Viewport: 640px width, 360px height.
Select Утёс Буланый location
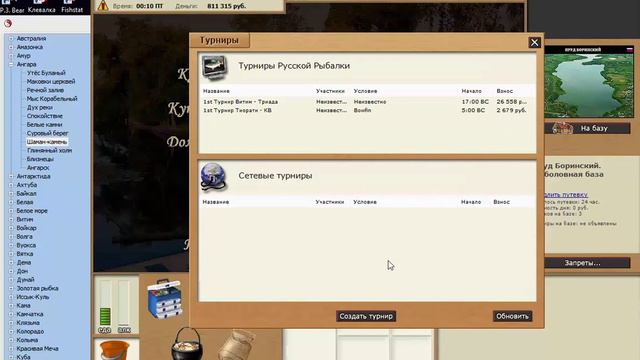tap(46, 73)
